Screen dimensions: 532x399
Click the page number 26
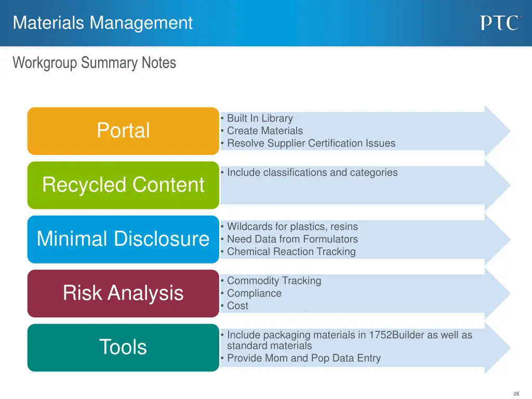pyautogui.click(x=517, y=392)
